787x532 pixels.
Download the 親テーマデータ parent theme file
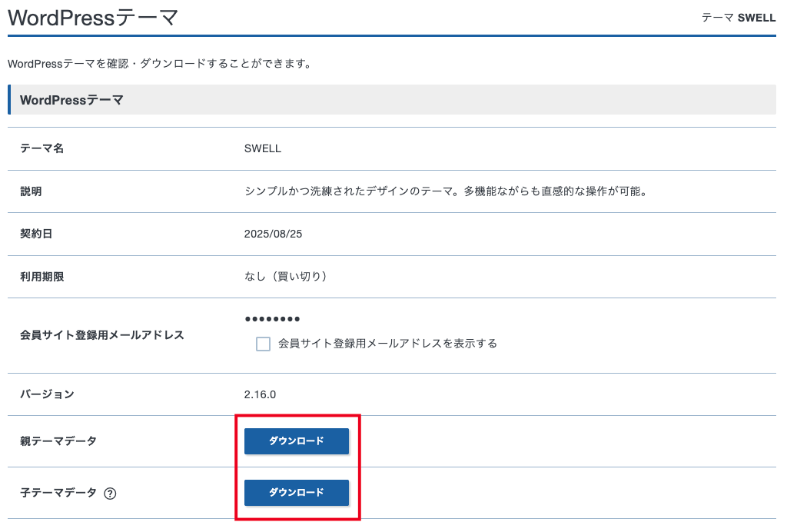(x=297, y=441)
